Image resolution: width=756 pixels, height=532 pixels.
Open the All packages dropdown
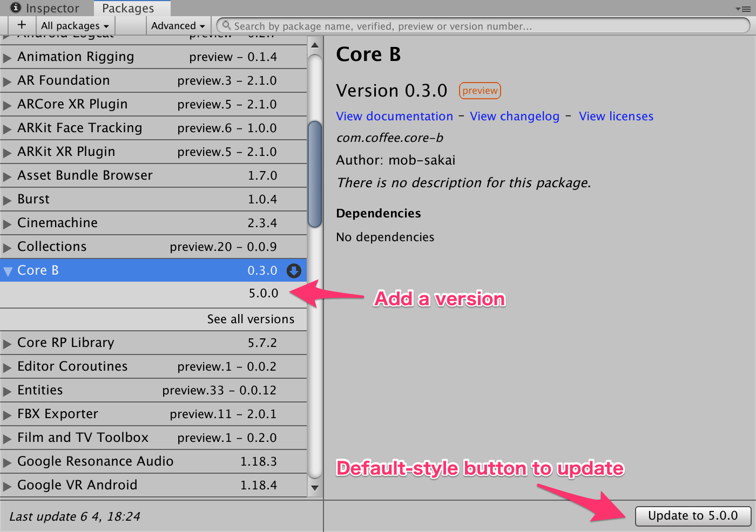75,25
